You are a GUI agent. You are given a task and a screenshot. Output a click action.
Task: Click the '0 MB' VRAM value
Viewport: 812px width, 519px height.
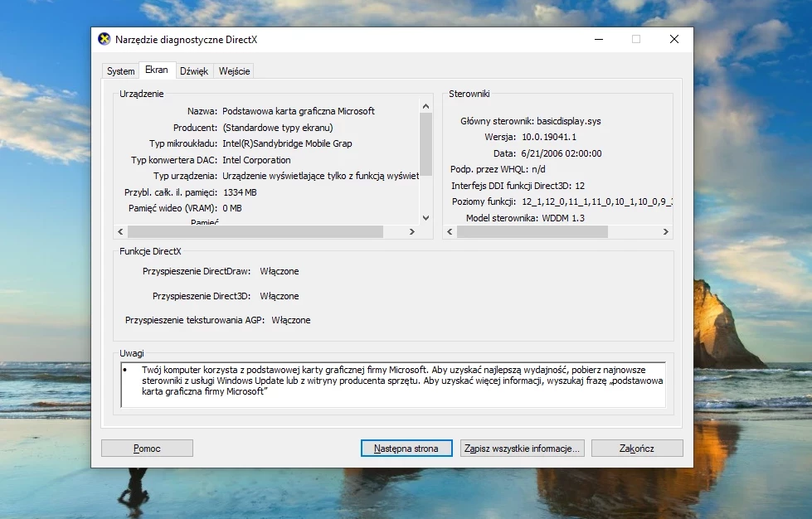tap(232, 209)
